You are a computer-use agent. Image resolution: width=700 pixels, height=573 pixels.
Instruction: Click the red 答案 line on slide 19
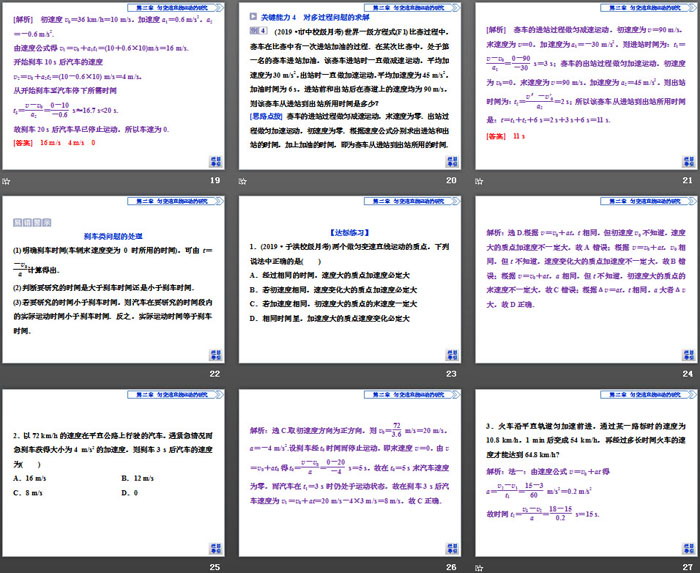[54, 143]
